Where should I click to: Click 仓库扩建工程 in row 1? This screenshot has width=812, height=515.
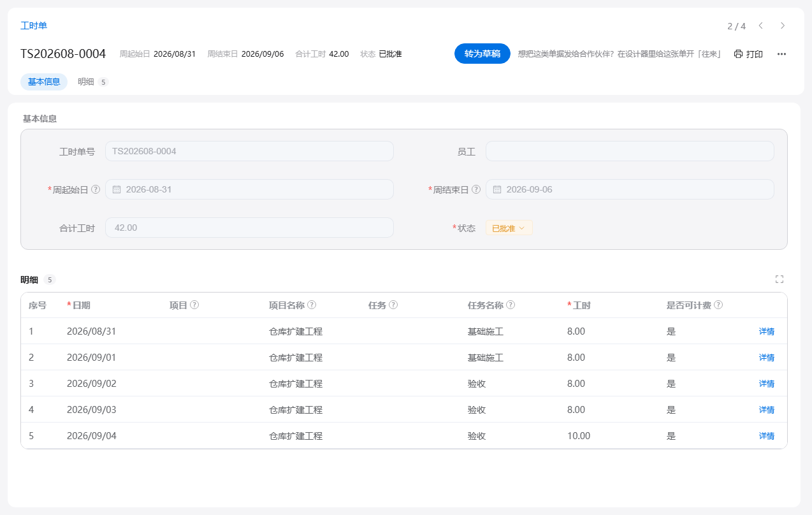(x=296, y=331)
